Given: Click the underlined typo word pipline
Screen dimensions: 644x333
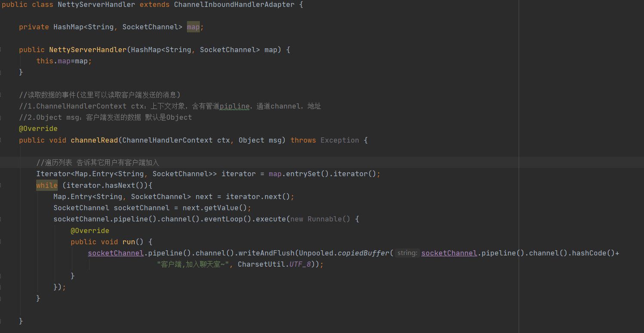Looking at the screenshot, I should tap(235, 106).
